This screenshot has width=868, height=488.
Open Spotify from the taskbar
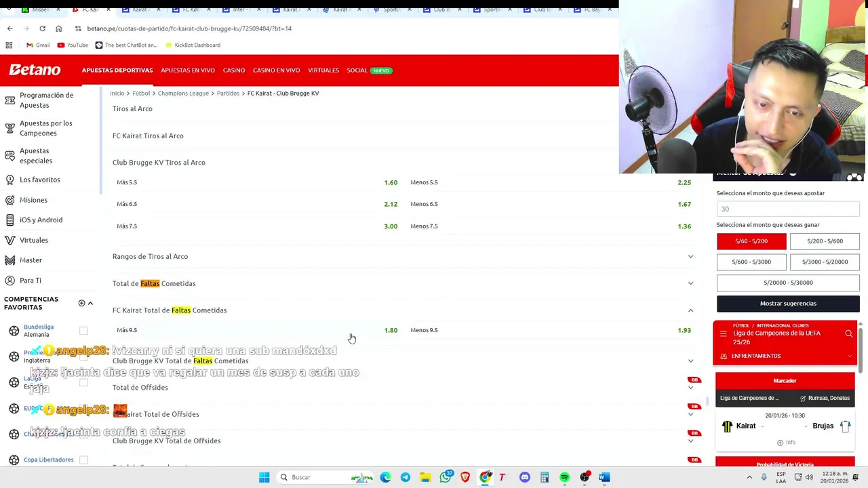click(x=564, y=477)
